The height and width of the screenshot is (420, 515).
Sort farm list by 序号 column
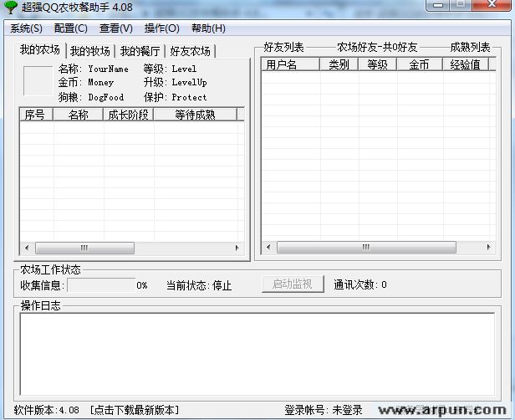point(35,115)
